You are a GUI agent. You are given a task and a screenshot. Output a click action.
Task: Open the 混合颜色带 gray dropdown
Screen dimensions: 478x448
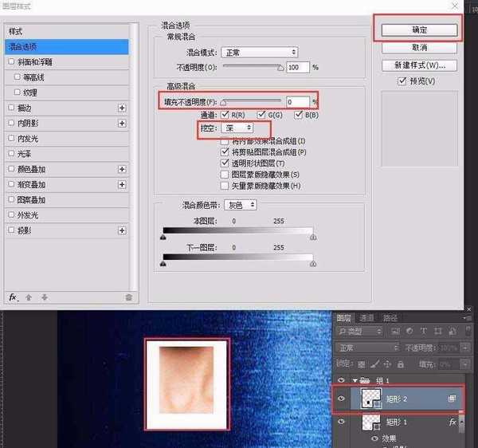pos(240,205)
